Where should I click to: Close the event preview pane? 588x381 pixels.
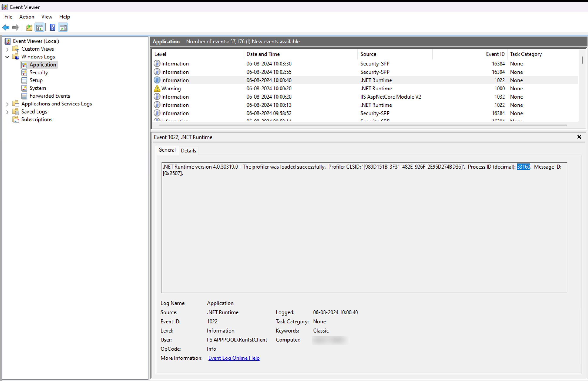579,137
